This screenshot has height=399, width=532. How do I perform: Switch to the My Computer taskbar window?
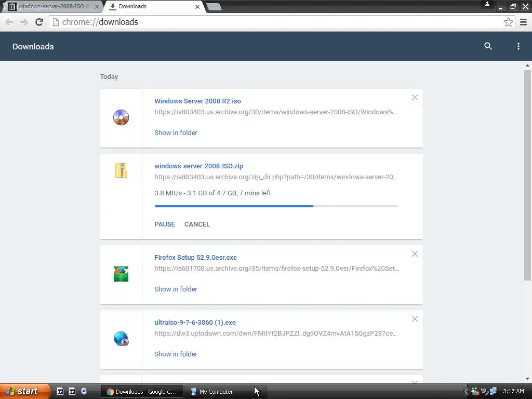(x=225, y=392)
